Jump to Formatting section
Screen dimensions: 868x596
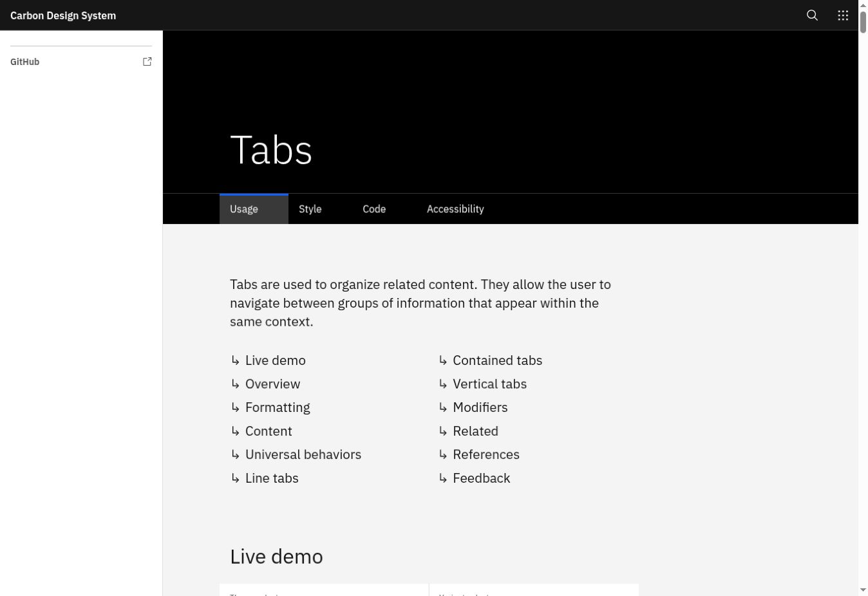pos(278,407)
